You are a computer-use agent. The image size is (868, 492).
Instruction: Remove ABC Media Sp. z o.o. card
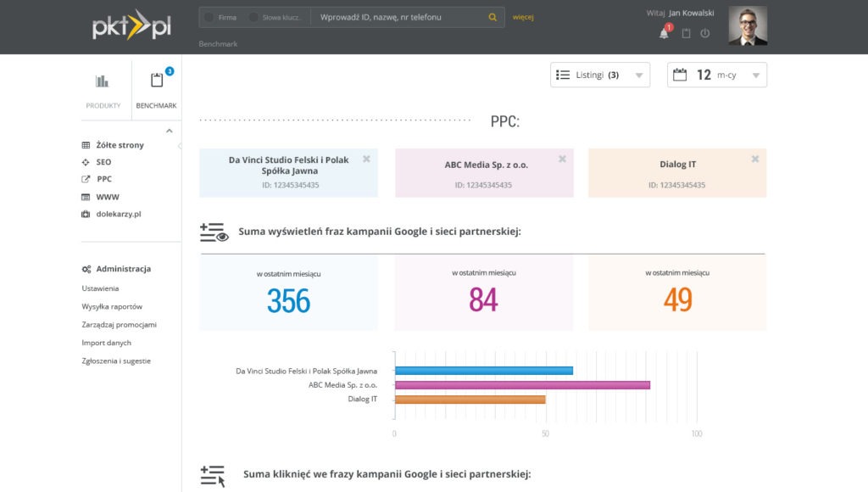563,159
